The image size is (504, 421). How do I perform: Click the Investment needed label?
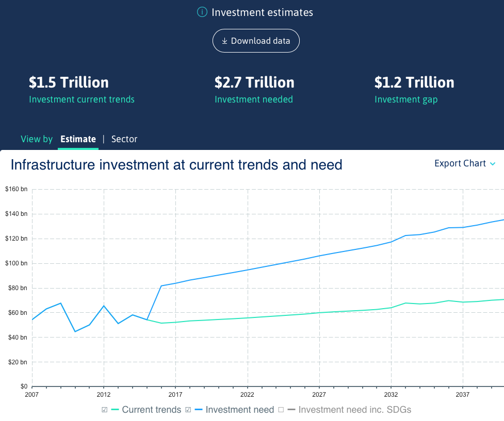254,99
